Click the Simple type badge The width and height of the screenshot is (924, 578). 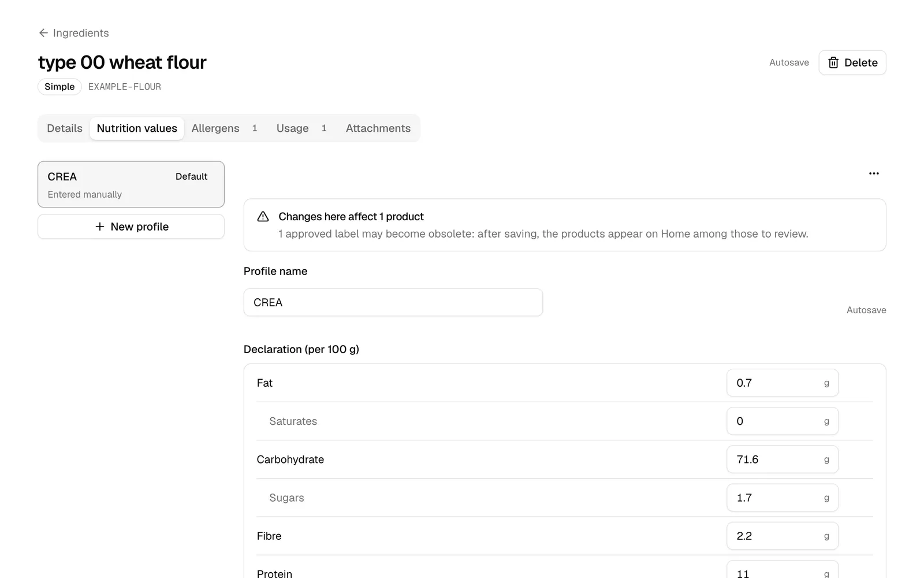coord(59,87)
